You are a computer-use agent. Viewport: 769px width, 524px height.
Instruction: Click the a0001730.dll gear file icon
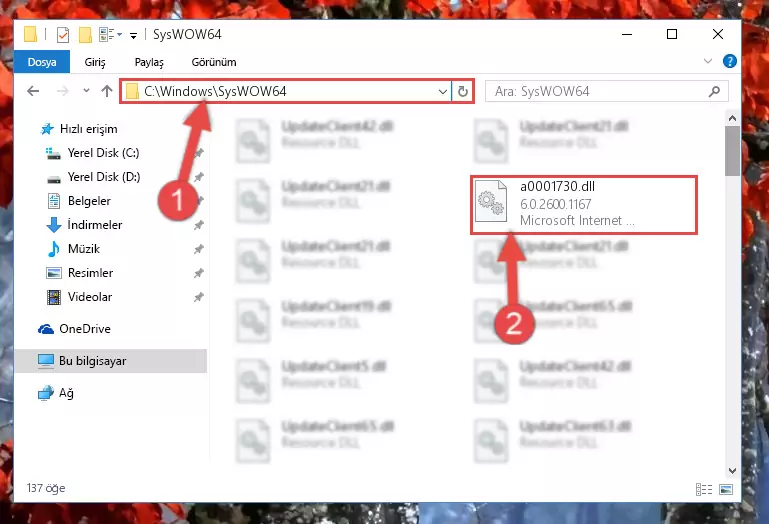(x=491, y=201)
